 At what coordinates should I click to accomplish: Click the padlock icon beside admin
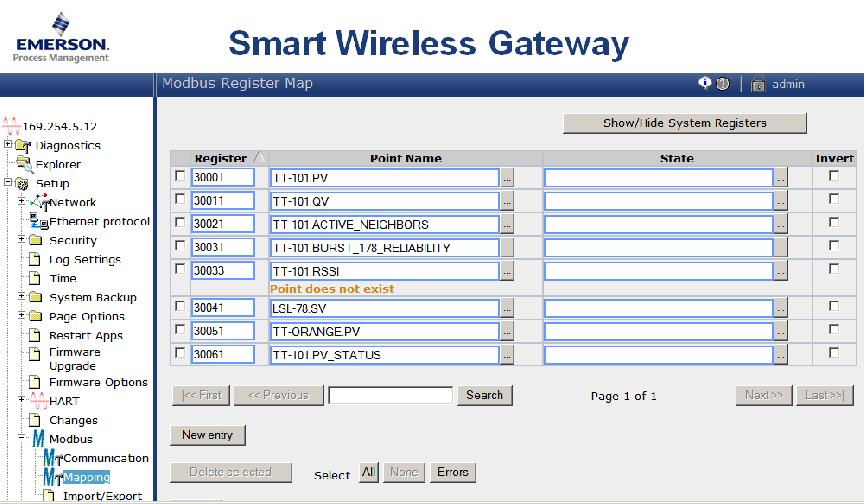[758, 84]
